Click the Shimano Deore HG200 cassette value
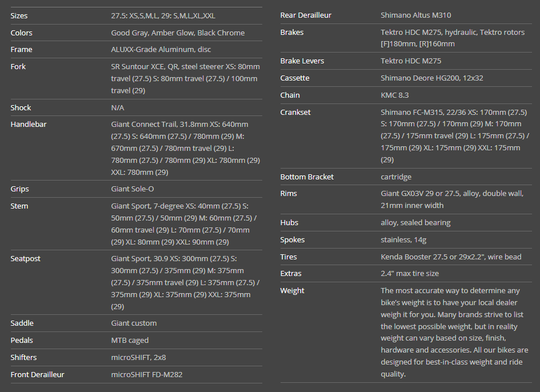540x392 pixels. pyautogui.click(x=431, y=78)
